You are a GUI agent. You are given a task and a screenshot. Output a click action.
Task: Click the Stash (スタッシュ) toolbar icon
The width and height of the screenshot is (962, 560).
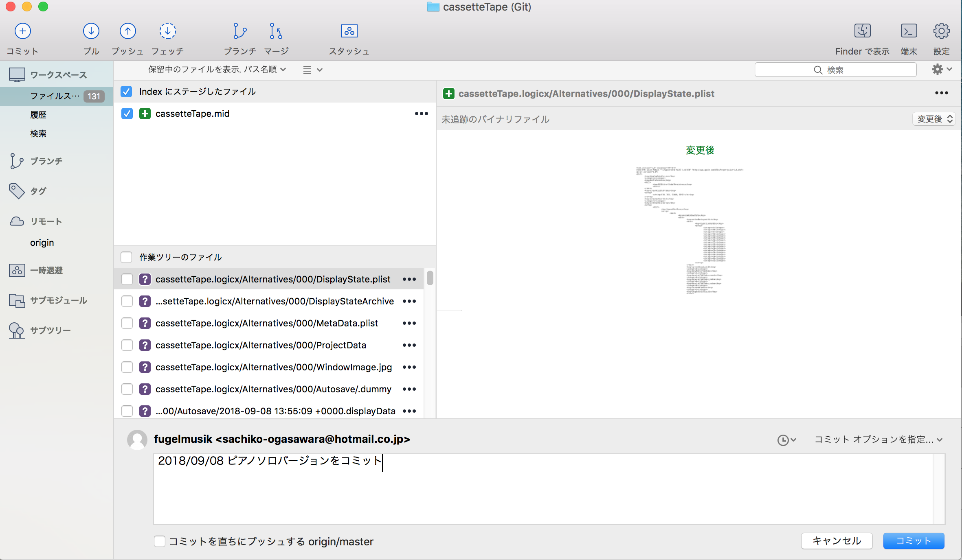coord(349,31)
